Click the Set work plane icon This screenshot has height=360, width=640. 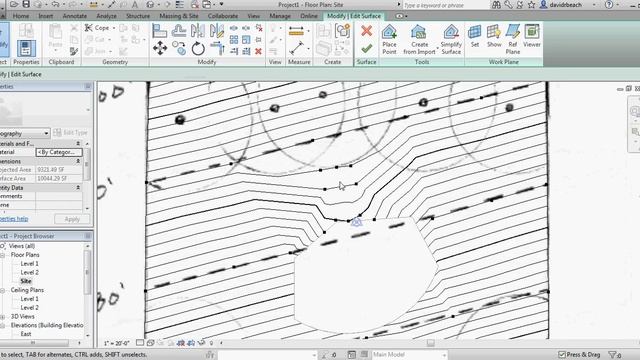pos(474,36)
